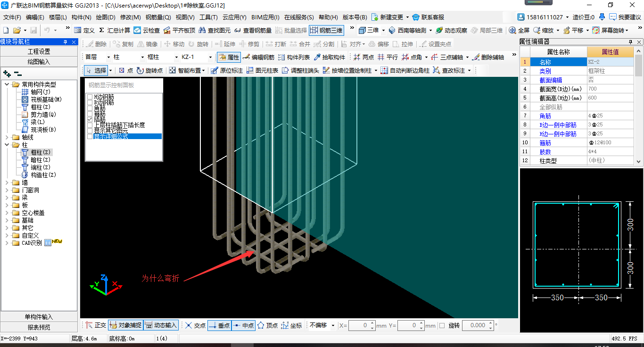Enable 上层柱插筋下插长度 checkbox
The height and width of the screenshot is (347, 644).
point(90,125)
